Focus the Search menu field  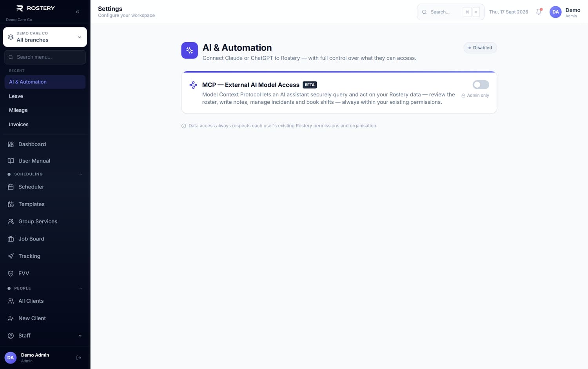[45, 57]
